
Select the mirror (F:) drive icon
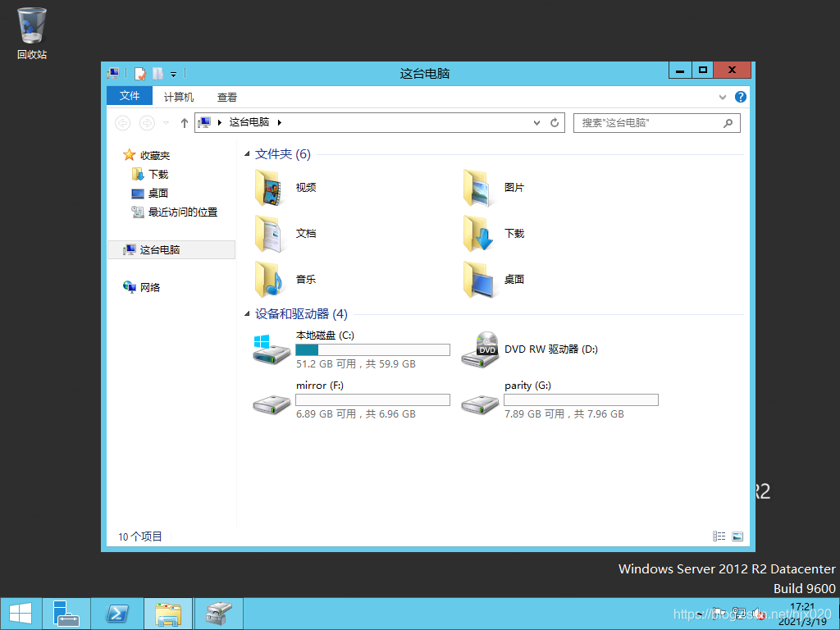pyautogui.click(x=271, y=404)
